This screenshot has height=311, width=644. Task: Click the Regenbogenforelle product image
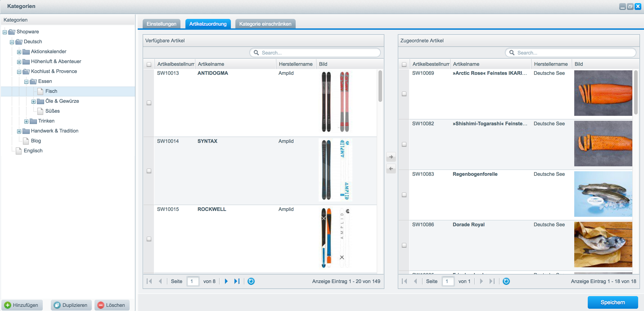click(603, 194)
